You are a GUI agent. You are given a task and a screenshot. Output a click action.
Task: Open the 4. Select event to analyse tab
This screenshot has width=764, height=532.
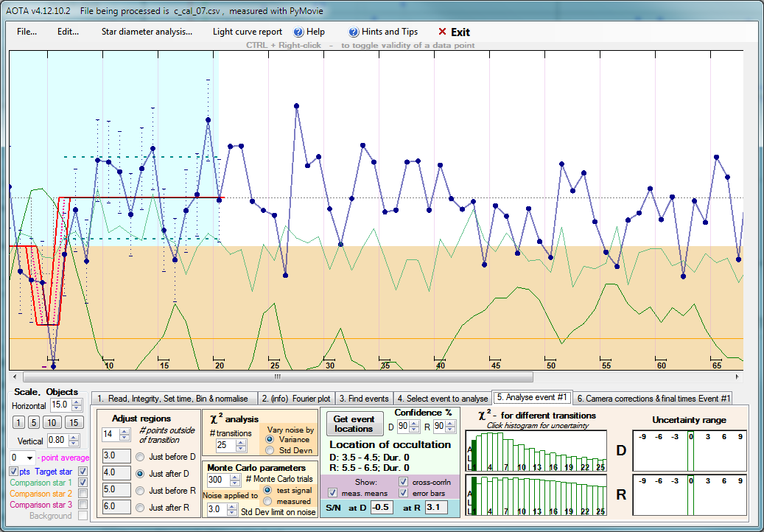click(443, 399)
